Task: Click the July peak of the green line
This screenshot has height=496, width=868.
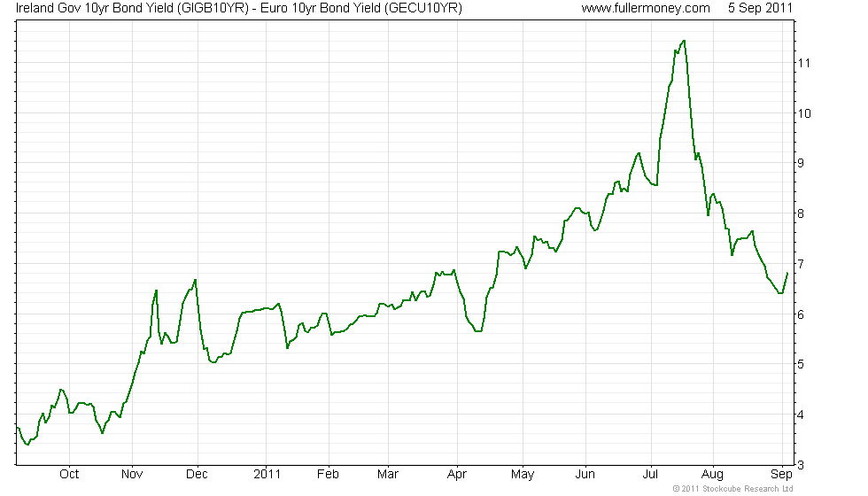Action: point(684,41)
